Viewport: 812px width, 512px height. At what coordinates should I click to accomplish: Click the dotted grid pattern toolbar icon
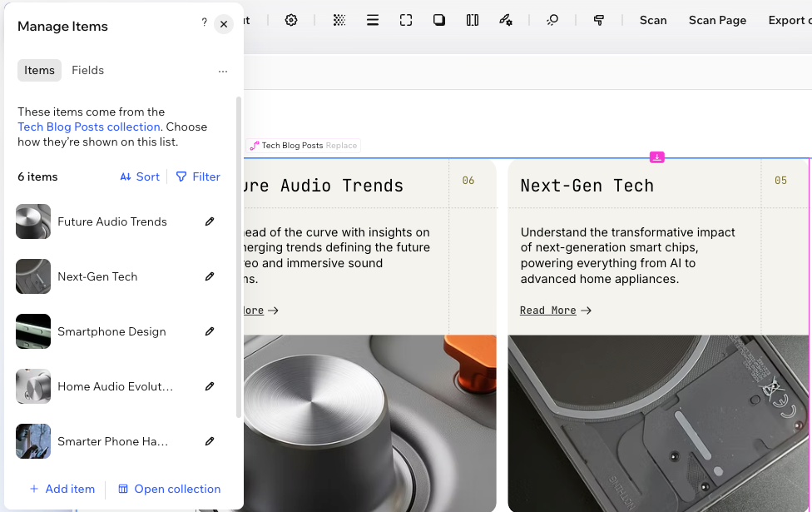tap(339, 20)
